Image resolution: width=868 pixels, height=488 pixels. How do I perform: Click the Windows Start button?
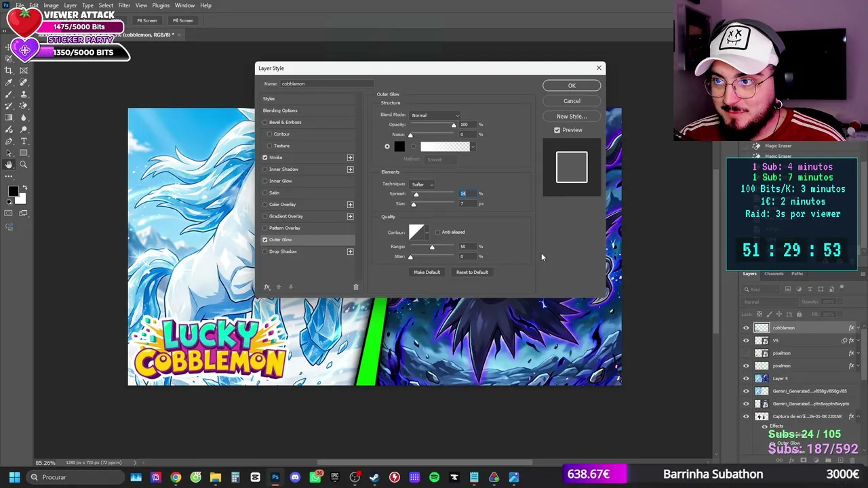14,477
